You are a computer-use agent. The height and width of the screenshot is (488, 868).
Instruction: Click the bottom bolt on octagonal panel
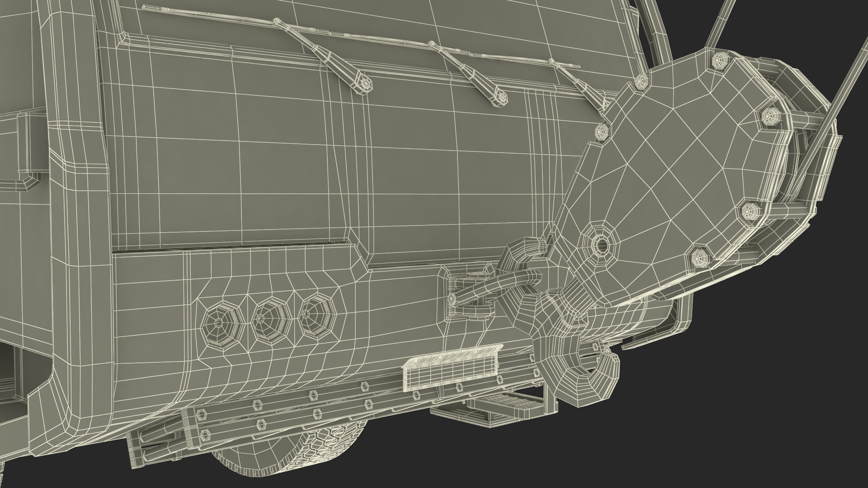pyautogui.click(x=700, y=258)
